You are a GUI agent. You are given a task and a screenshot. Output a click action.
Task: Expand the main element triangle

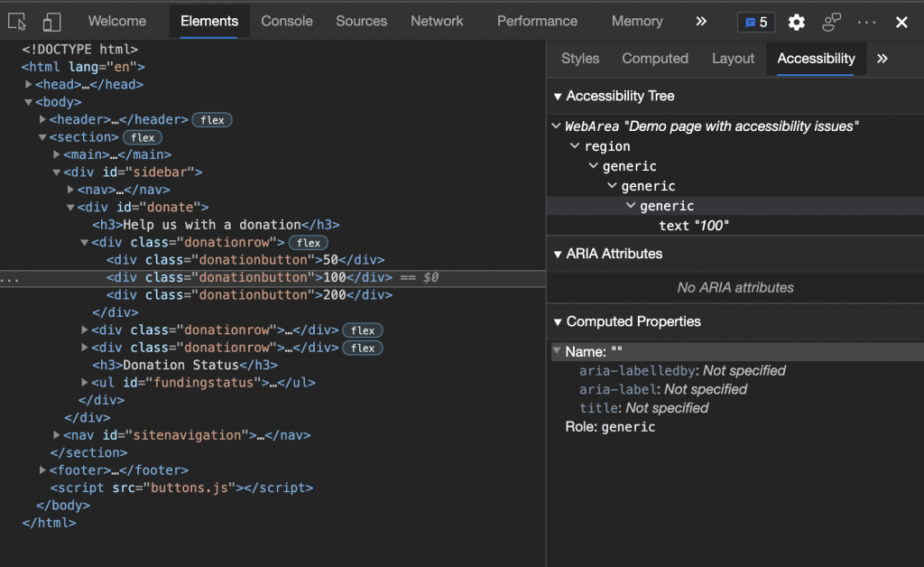[x=57, y=154]
